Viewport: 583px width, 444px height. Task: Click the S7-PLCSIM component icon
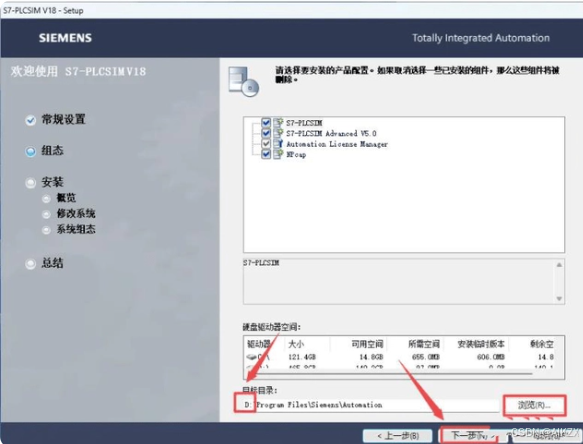click(x=278, y=122)
